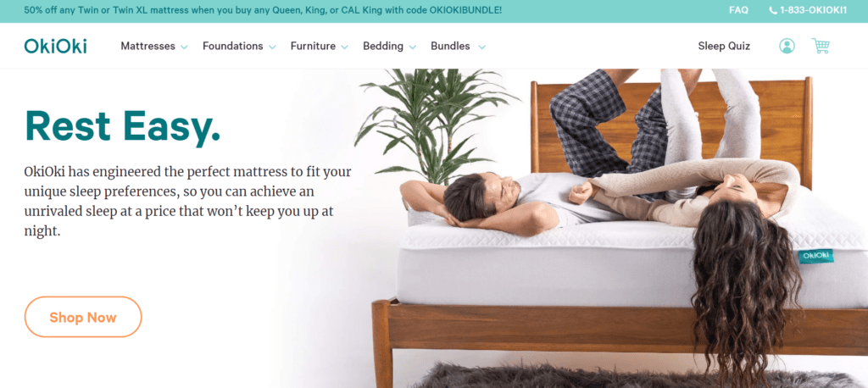Viewport: 868px width, 388px height.
Task: Open the Bundles menu
Action: pos(450,46)
